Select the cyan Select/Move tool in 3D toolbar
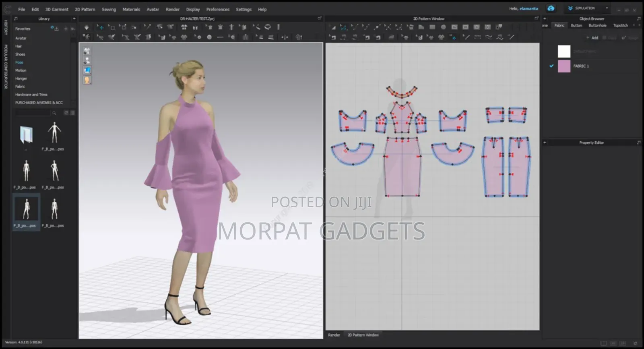This screenshot has height=349, width=644. [x=101, y=27]
